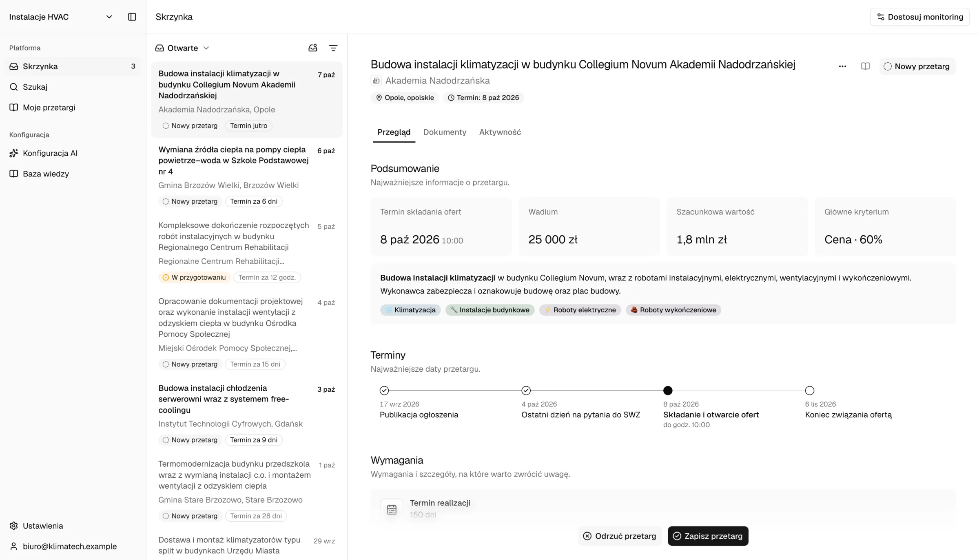Open the list filter icon
The height and width of the screenshot is (560, 979).
[x=333, y=48]
